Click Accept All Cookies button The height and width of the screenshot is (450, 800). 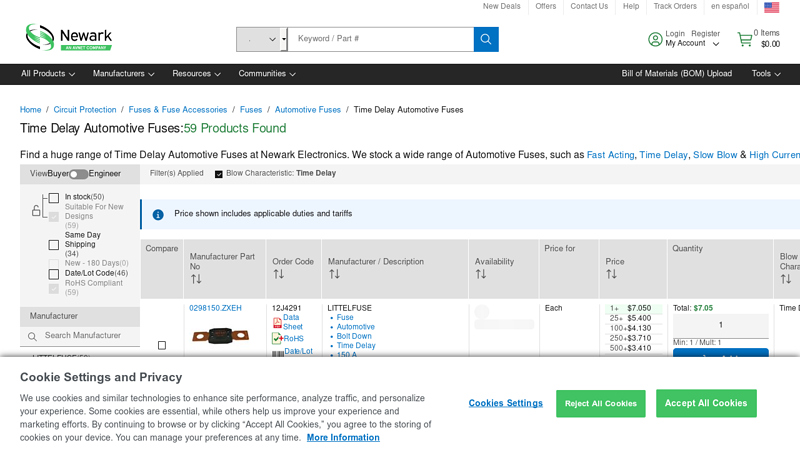(x=706, y=403)
